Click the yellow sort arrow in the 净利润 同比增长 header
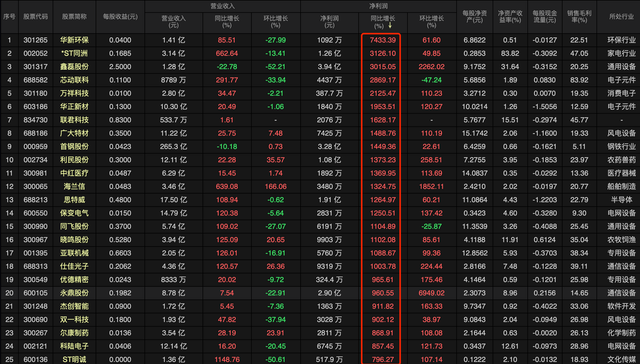 pos(390,26)
